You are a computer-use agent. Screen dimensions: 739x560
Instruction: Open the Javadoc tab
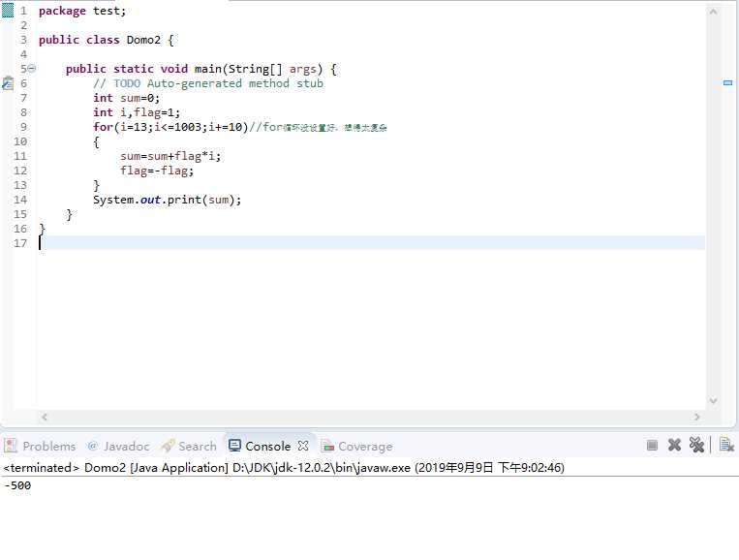pos(119,446)
